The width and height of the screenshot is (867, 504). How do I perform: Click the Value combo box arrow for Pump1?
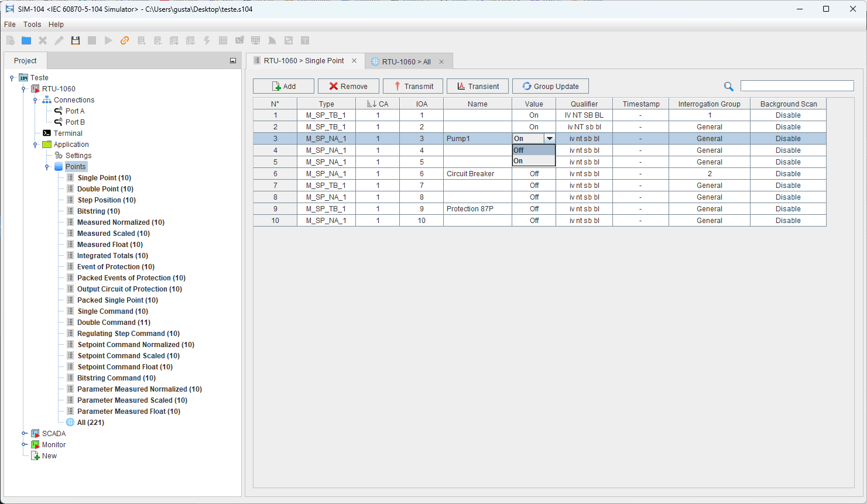[549, 139]
